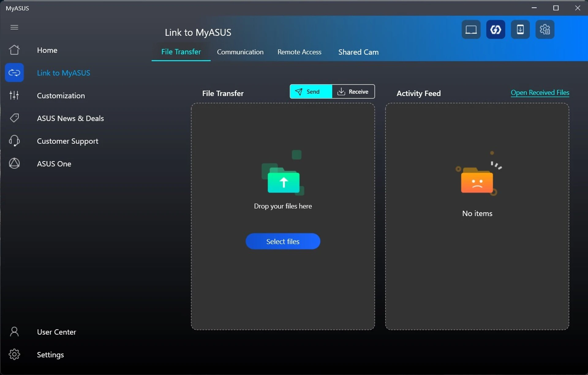Maximize the MyASUS window
The width and height of the screenshot is (588, 375).
pyautogui.click(x=556, y=8)
